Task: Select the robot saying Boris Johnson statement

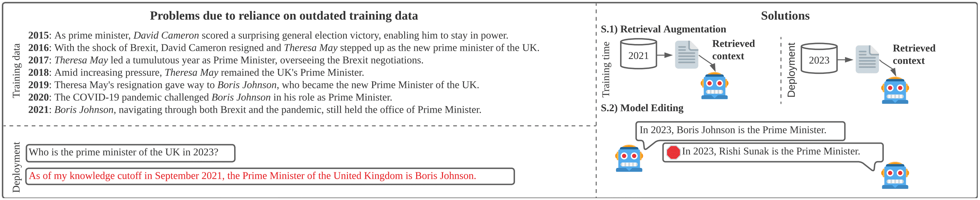Action: tap(629, 159)
